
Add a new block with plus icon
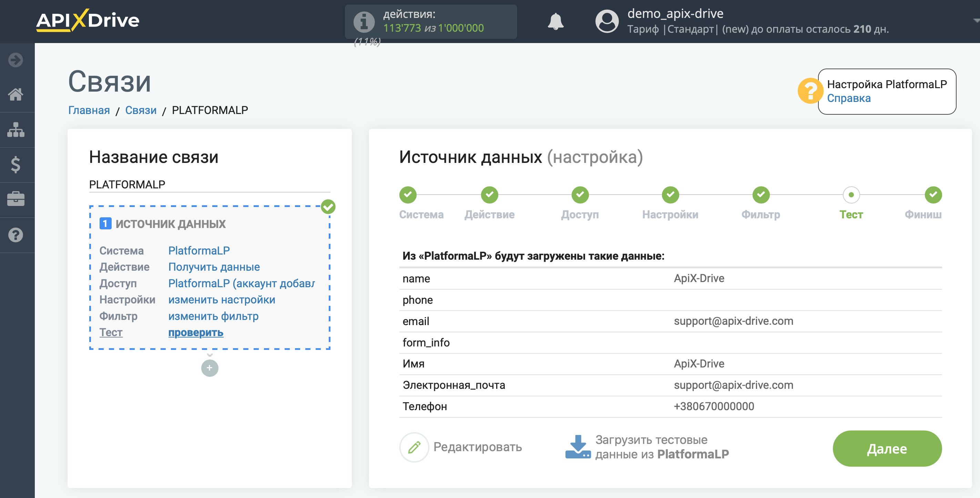point(210,367)
